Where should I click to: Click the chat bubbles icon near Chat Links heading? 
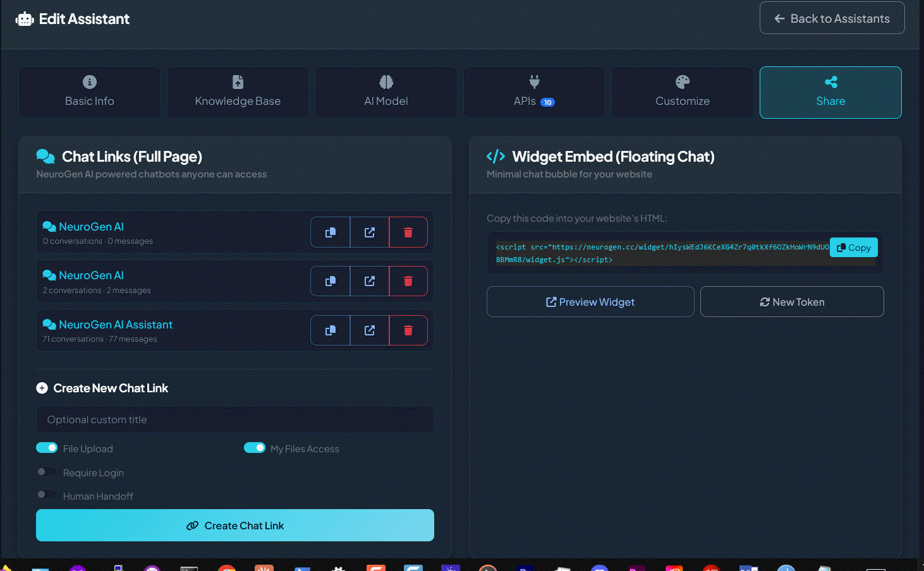pyautogui.click(x=45, y=155)
